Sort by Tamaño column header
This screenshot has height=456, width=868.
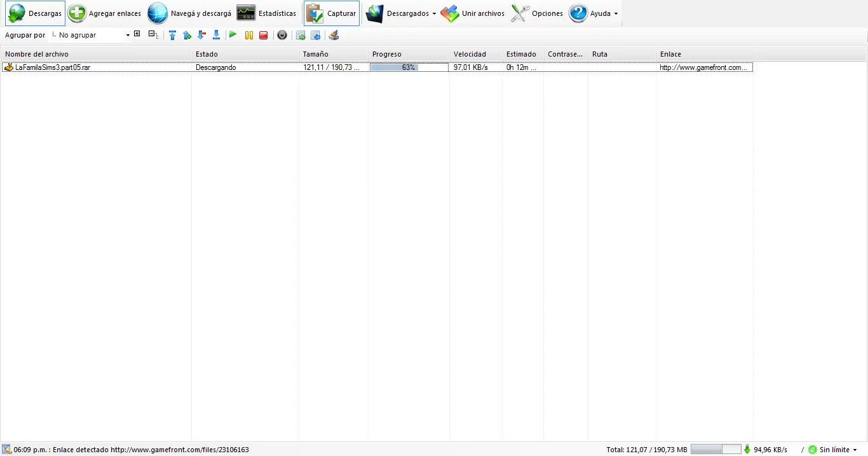(x=334, y=54)
